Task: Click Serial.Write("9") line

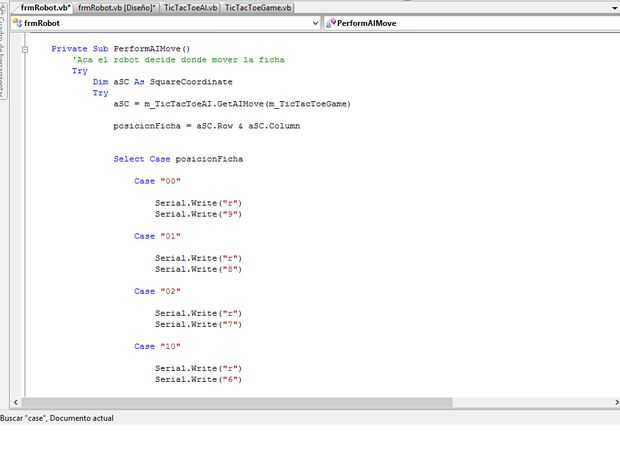Action: pyautogui.click(x=198, y=214)
